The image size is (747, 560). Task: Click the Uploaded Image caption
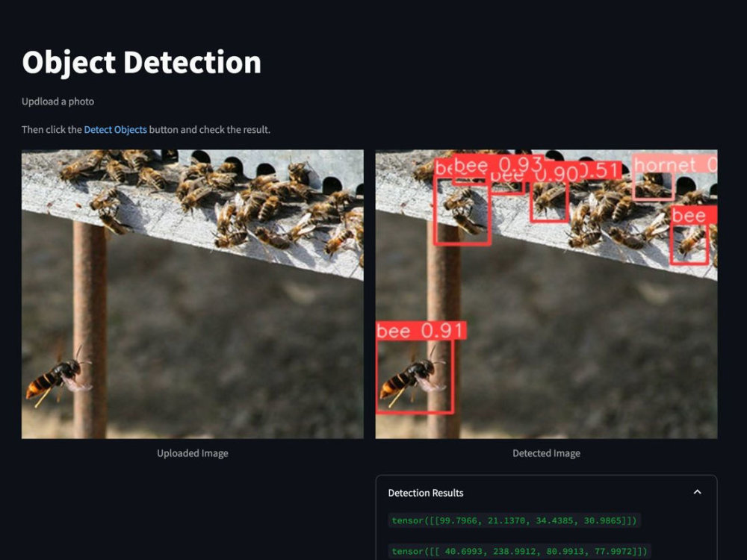point(193,453)
